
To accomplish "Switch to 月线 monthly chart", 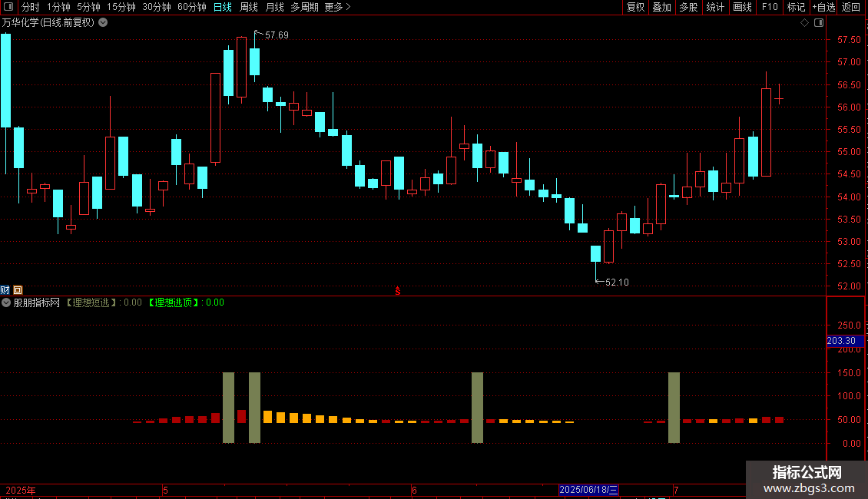I will click(x=274, y=7).
